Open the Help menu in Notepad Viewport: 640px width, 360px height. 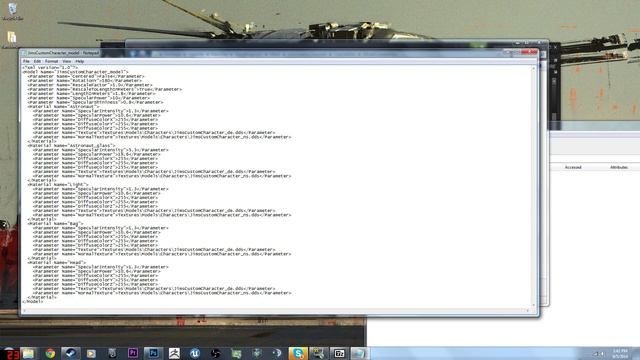coord(80,61)
